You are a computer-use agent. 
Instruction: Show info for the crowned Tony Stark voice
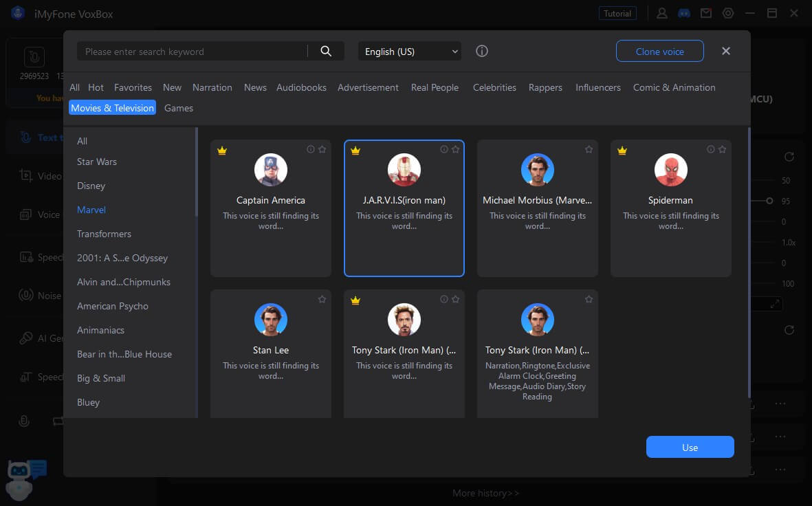[x=443, y=299]
